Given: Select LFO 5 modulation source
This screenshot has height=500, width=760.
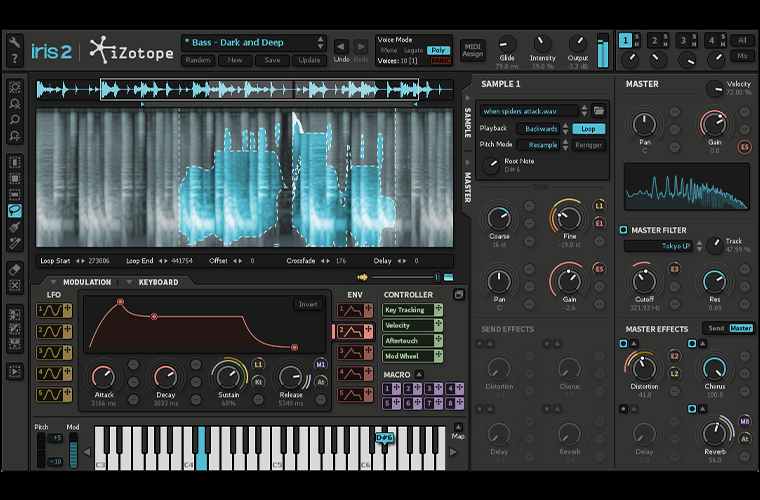Looking at the screenshot, I should (x=54, y=394).
